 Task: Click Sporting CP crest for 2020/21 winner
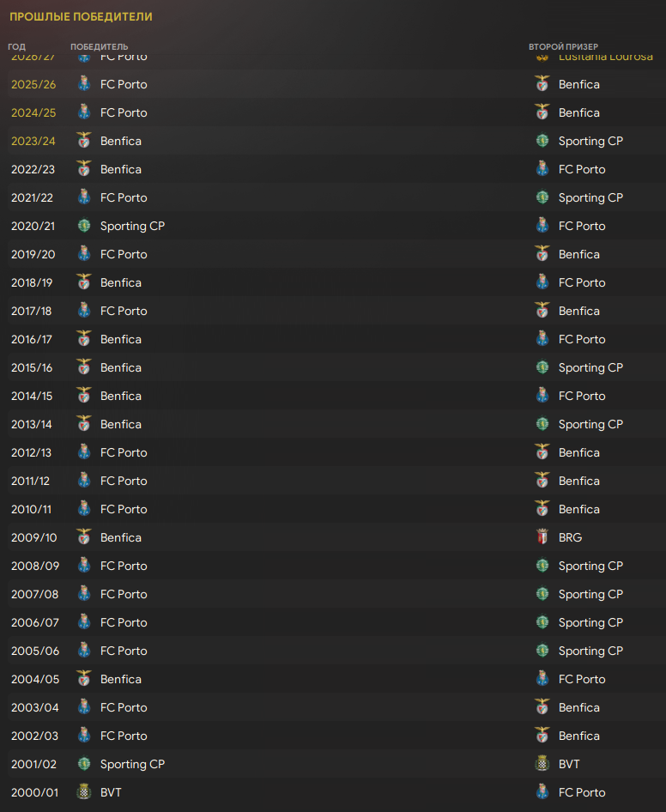[x=84, y=226]
